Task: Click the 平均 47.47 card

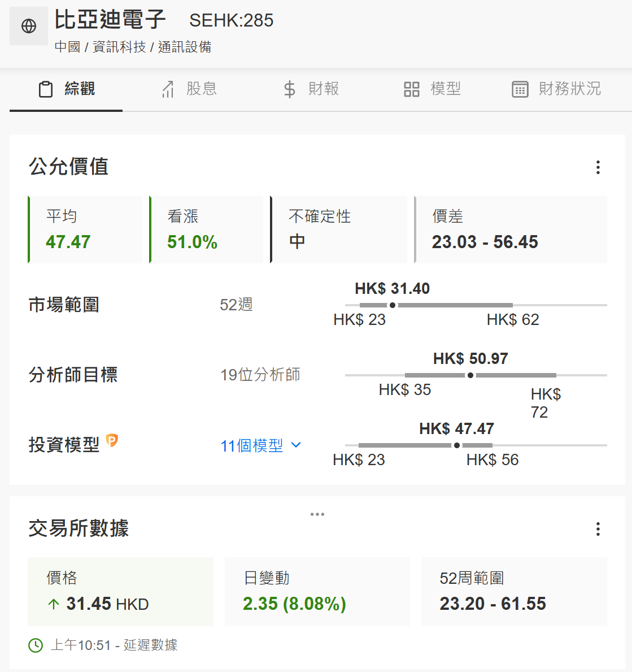Action: (85, 229)
